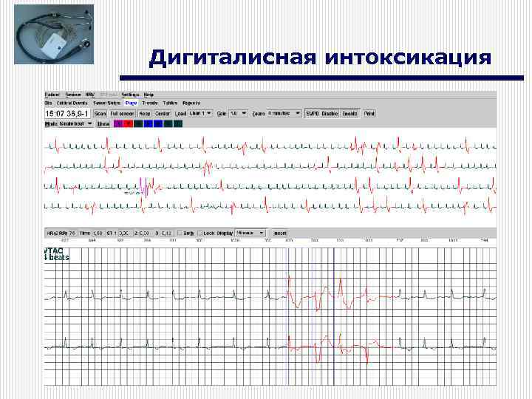Image resolution: width=532 pixels, height=399 pixels.
Task: Click the Print button
Action: click(x=369, y=114)
